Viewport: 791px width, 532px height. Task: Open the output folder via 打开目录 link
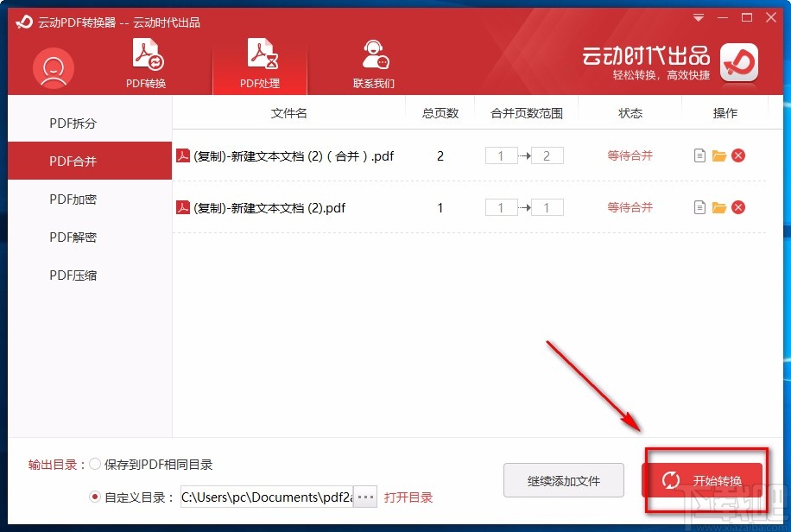(408, 497)
